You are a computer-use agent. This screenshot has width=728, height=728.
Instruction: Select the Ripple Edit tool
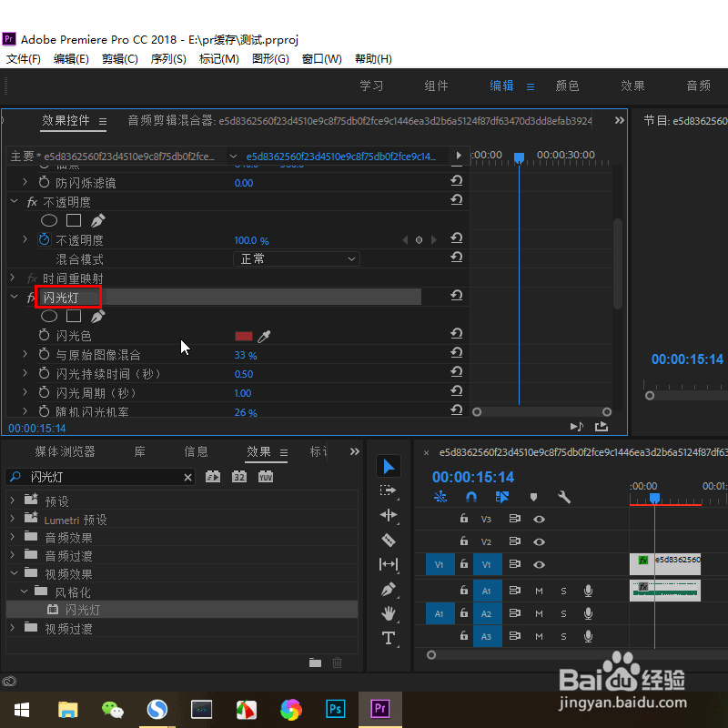(x=389, y=515)
